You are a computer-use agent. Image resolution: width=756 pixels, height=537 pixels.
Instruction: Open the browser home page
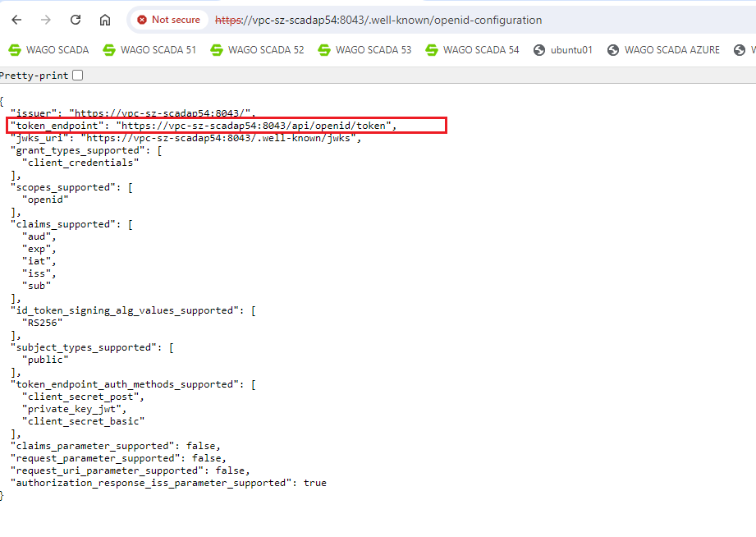pyautogui.click(x=105, y=20)
